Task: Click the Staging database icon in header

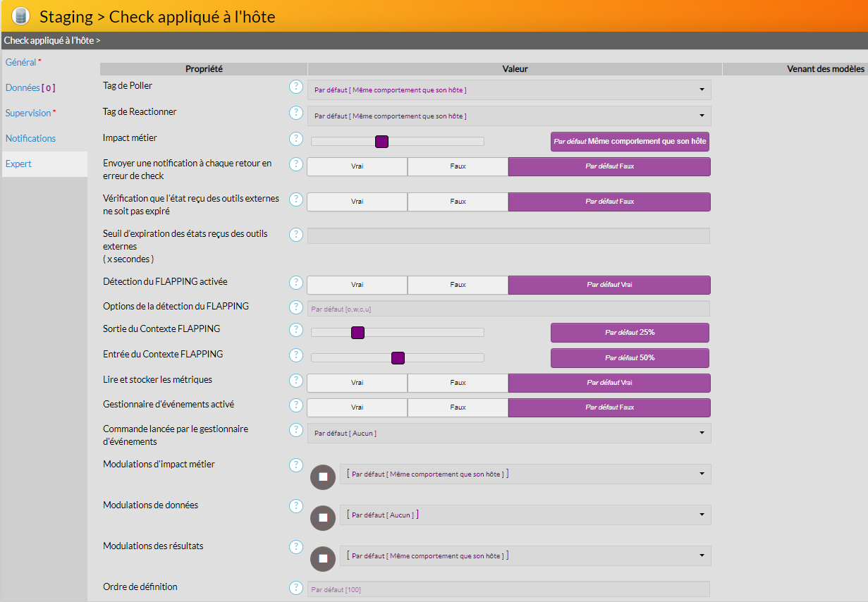Action: (x=21, y=16)
